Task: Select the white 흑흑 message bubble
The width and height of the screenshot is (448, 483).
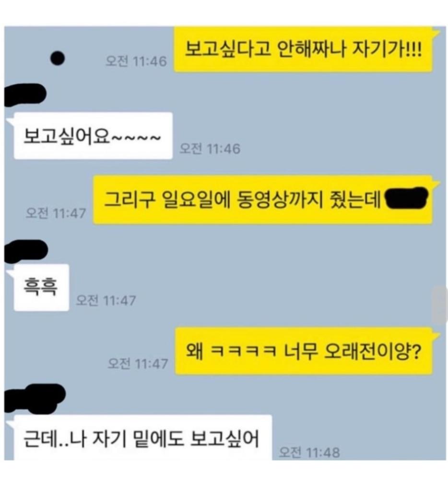Action: coord(41,287)
